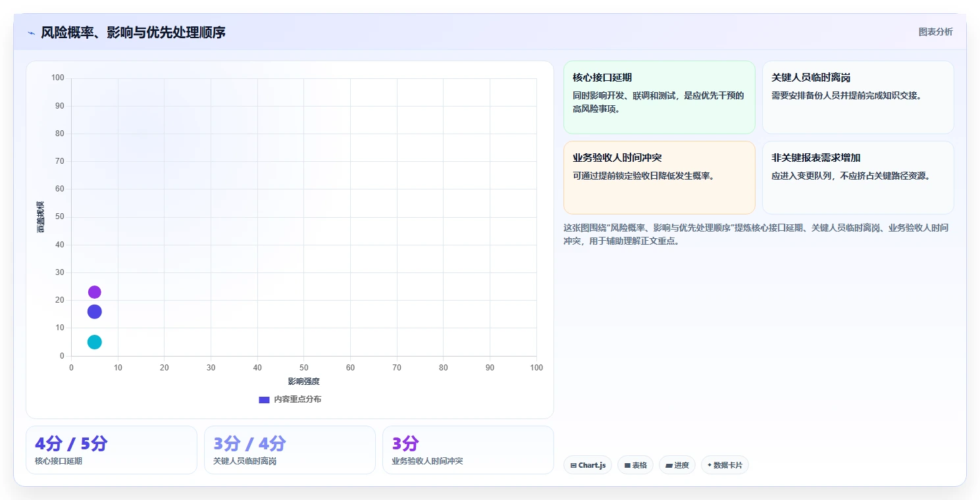Click the description 同时影响开发、联调和测试
The width and height of the screenshot is (980, 500).
point(658,102)
